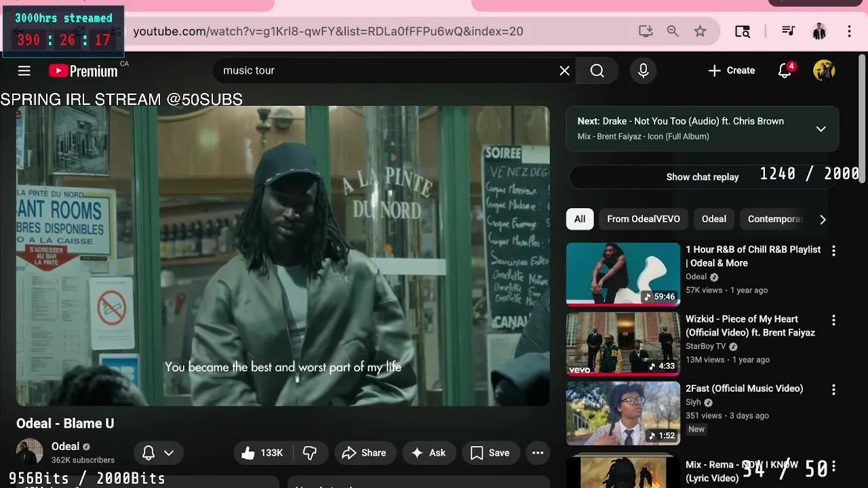Open notification bell dropdown for Odeal channel
Viewport: 868px width, 488px height.
(x=158, y=453)
